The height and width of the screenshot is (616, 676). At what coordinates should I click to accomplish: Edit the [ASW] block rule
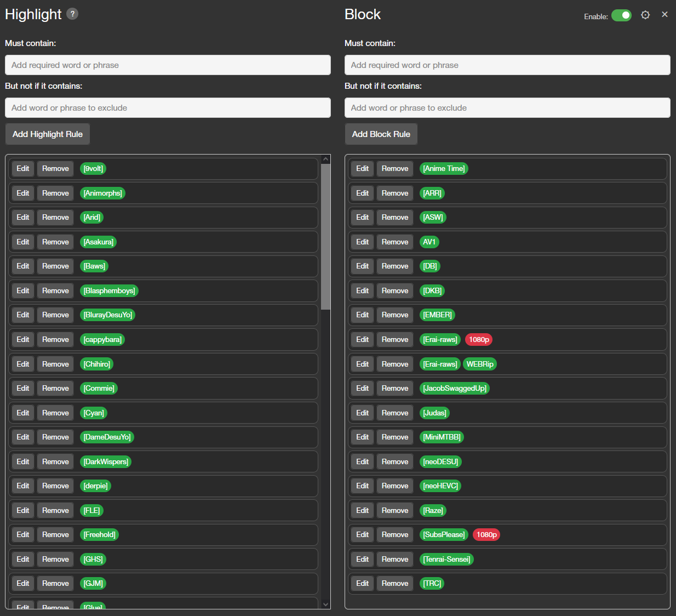[363, 217]
